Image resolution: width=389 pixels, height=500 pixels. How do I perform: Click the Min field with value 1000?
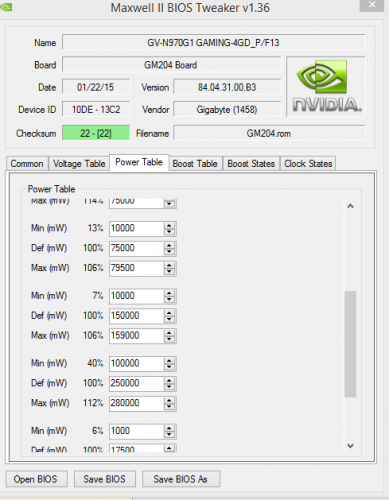pos(136,431)
